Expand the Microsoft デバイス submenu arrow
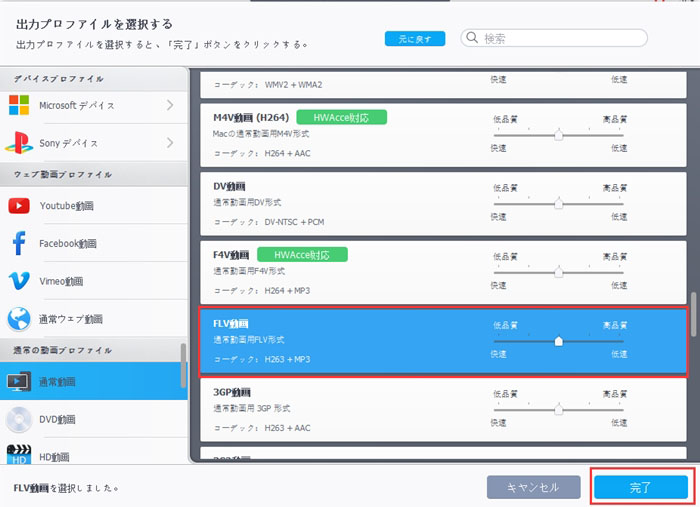 coord(170,105)
